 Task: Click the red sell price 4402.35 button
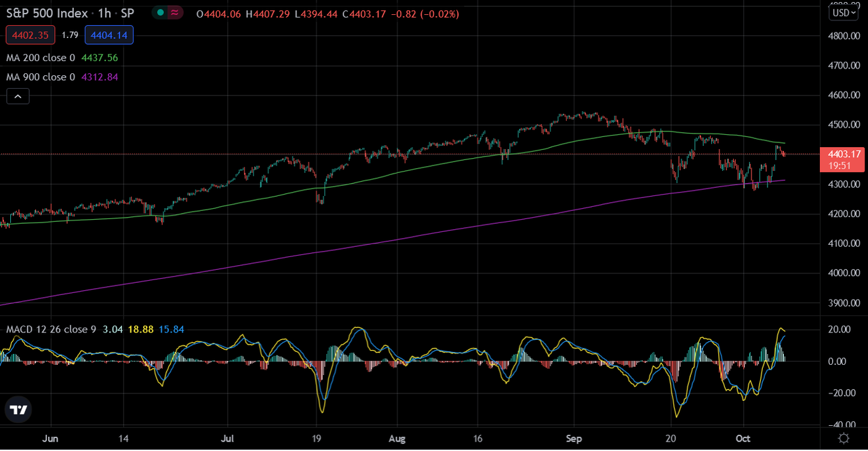pyautogui.click(x=31, y=35)
